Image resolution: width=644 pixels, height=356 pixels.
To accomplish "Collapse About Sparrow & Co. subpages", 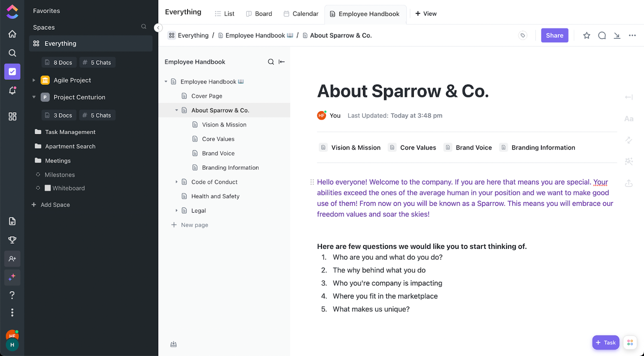I will [x=176, y=110].
